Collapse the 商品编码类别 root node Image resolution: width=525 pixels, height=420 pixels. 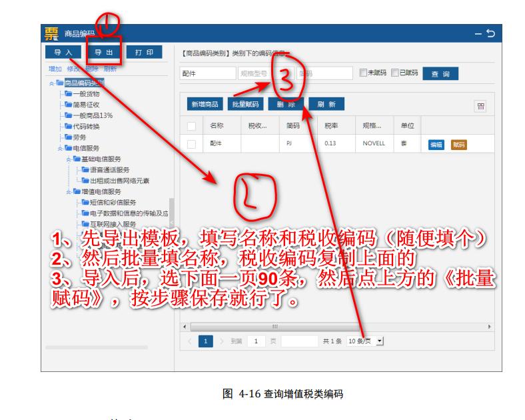click(x=51, y=83)
